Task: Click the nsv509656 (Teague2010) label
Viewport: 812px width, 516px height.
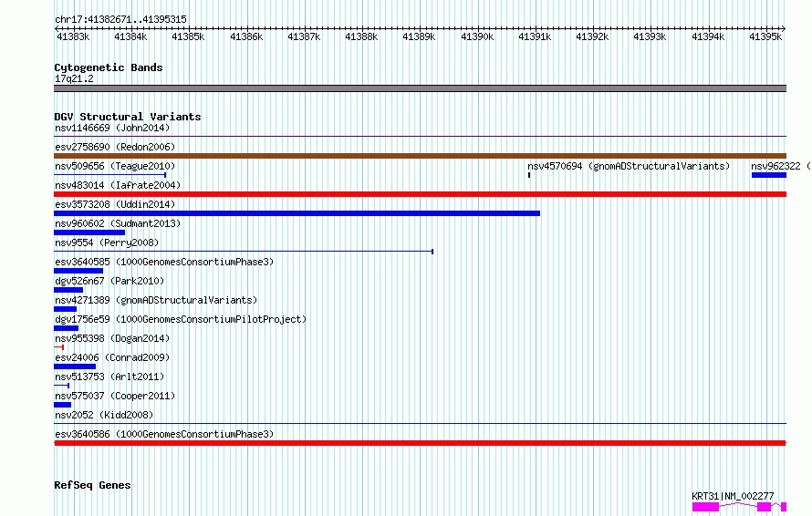Action: point(115,166)
